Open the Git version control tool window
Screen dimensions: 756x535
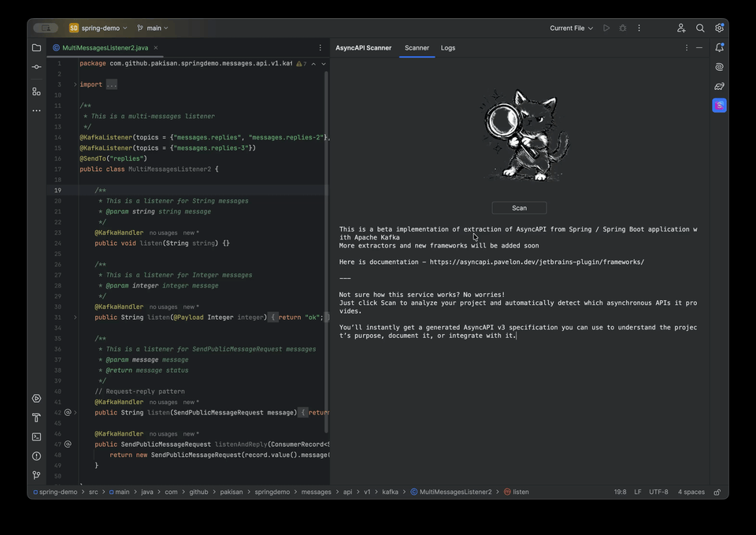click(x=36, y=475)
